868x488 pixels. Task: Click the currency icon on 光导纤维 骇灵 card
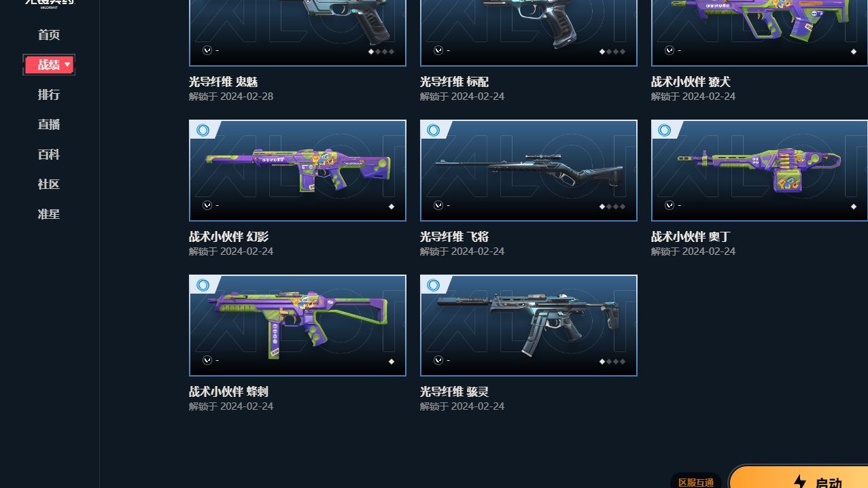(438, 360)
